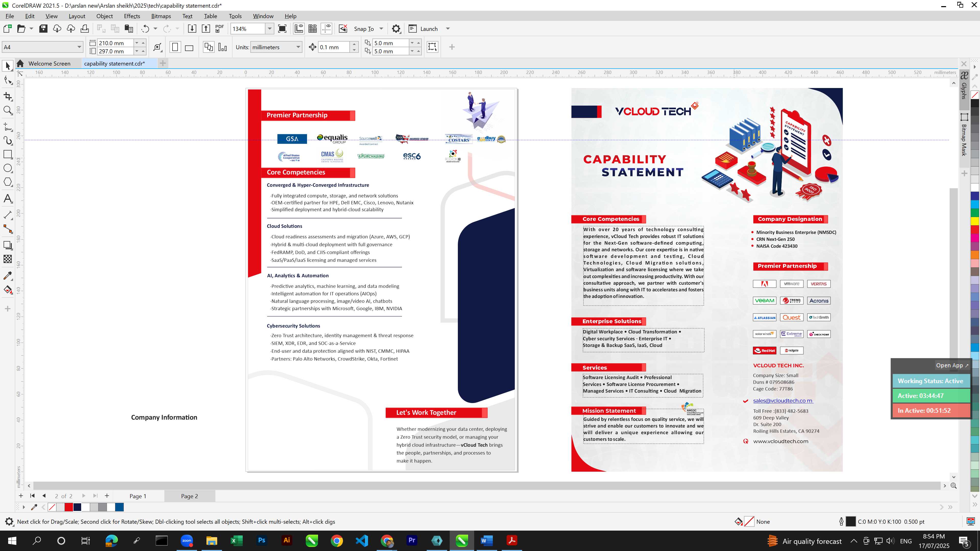This screenshot has height=551, width=980.
Task: Expand the Snap To dropdown
Action: coord(381,29)
